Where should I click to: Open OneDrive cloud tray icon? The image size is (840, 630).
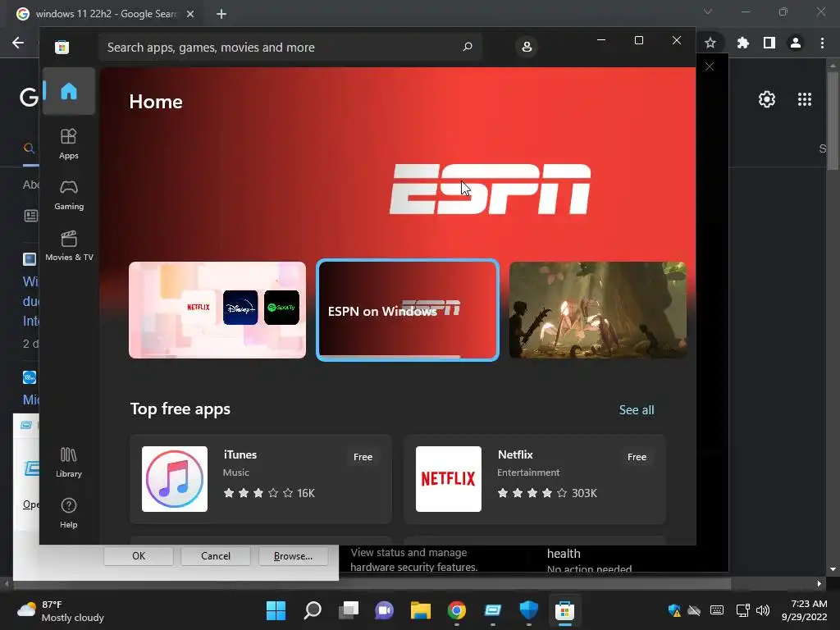coord(694,610)
